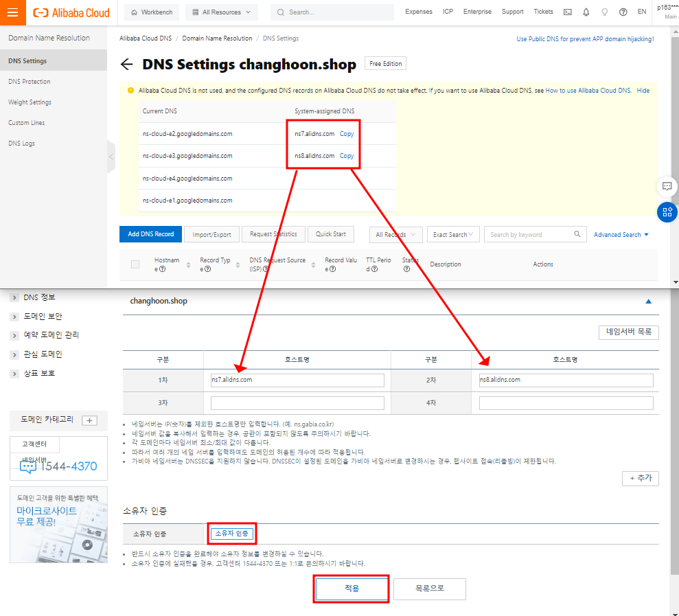Click Record Type help question icon

(208, 269)
